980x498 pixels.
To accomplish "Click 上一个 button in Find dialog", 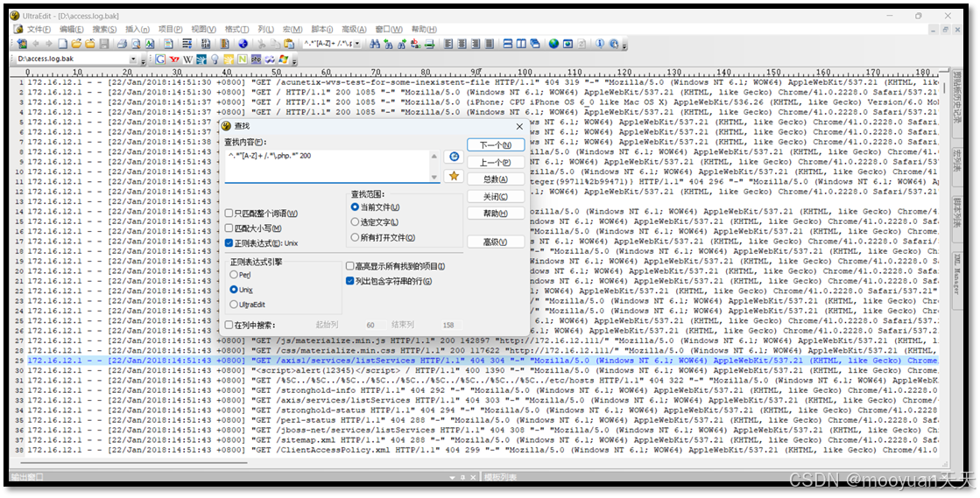I will [496, 163].
